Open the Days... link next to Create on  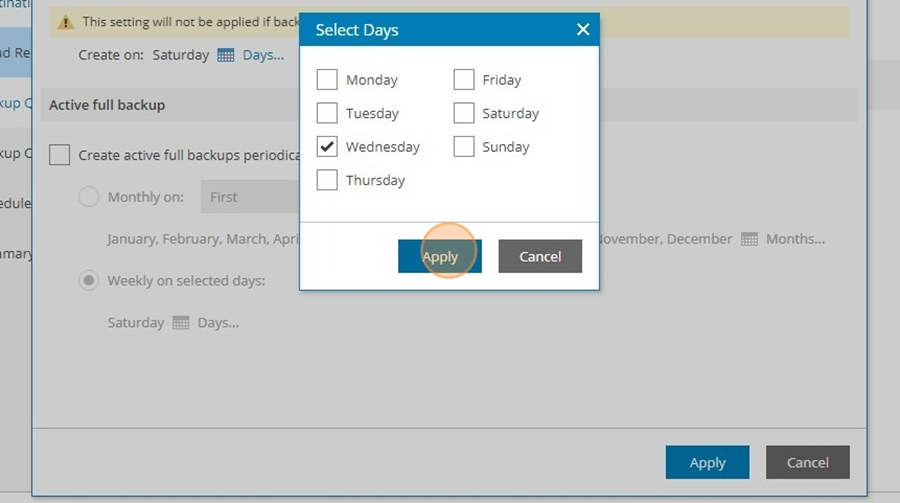point(263,55)
